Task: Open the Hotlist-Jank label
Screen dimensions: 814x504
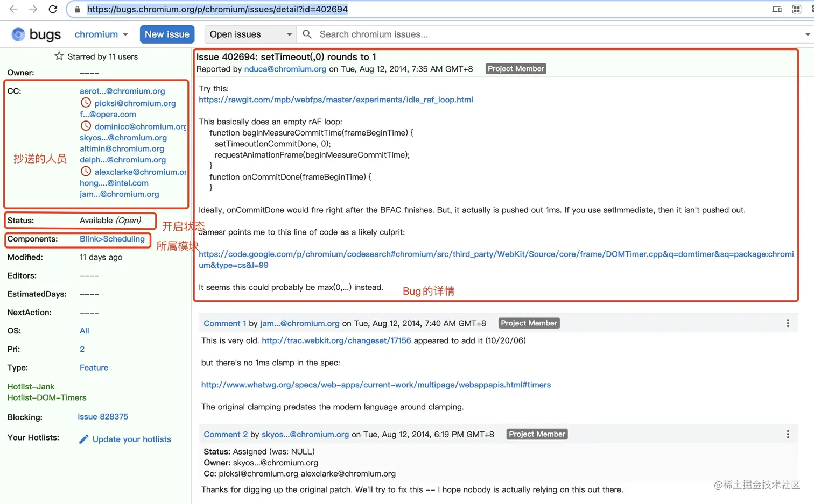Action: 31,387
